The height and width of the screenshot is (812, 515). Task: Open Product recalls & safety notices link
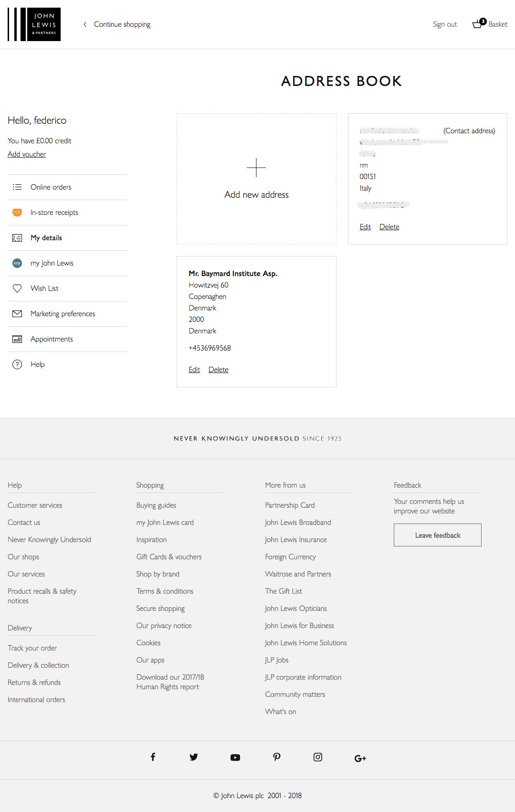(x=42, y=596)
